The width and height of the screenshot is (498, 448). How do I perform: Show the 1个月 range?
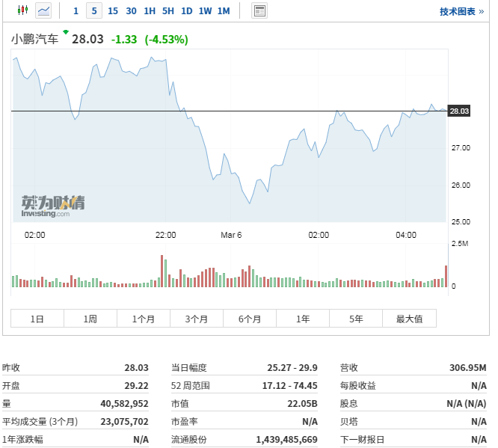coord(144,319)
